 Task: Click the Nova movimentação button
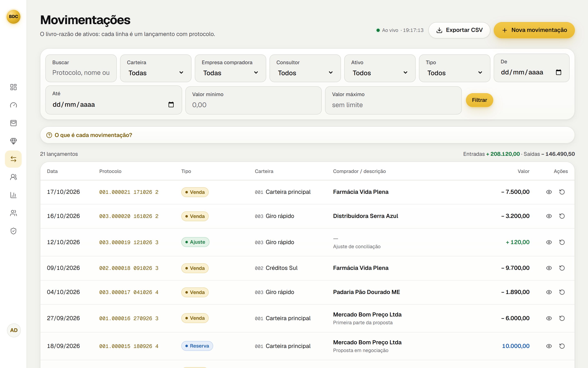pyautogui.click(x=534, y=30)
